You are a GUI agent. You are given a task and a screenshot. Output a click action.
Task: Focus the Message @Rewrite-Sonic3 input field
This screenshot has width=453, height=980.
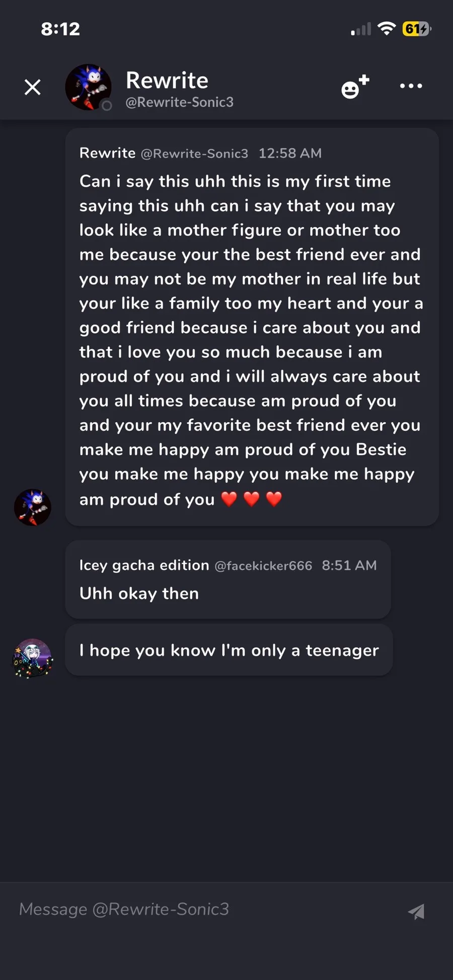point(201,909)
